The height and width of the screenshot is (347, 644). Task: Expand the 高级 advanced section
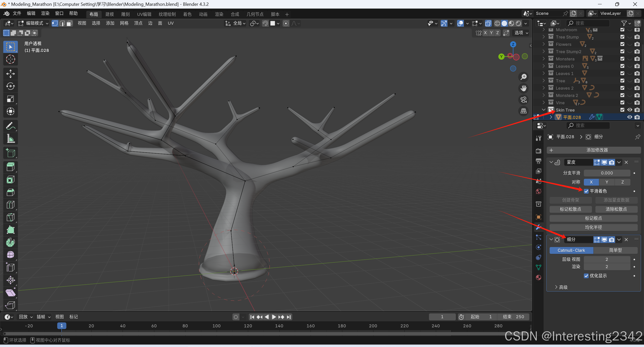coord(561,287)
